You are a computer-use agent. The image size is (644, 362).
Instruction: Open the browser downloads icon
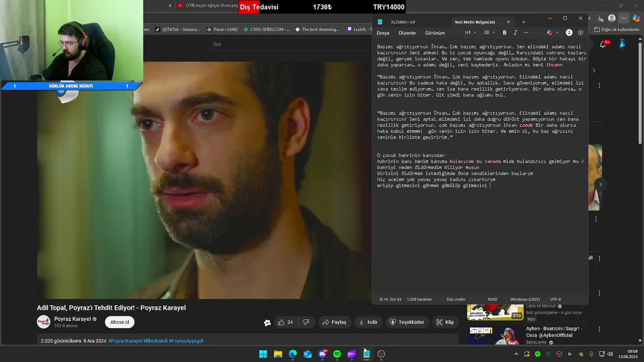(x=600, y=18)
